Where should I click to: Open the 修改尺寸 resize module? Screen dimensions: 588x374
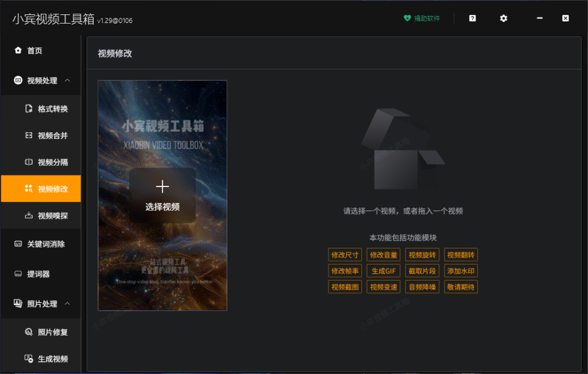point(345,255)
